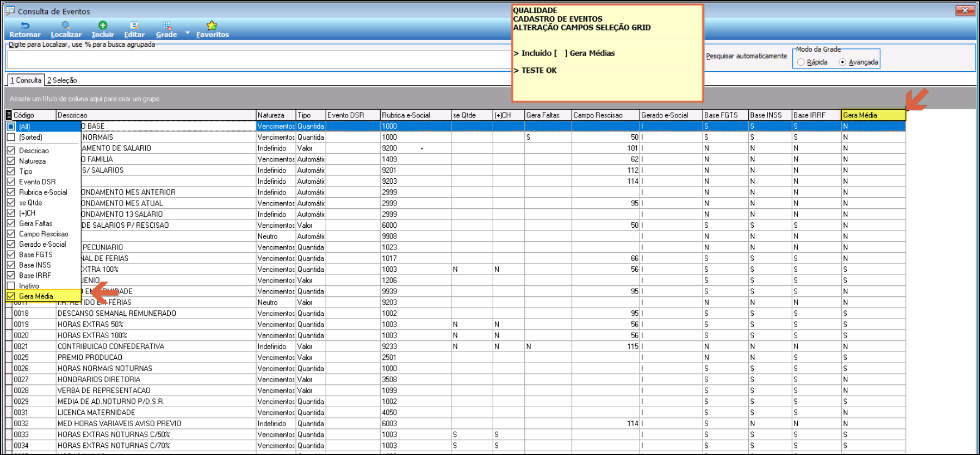Uncheck the Gerado e-Social column checkbox

pos(11,244)
